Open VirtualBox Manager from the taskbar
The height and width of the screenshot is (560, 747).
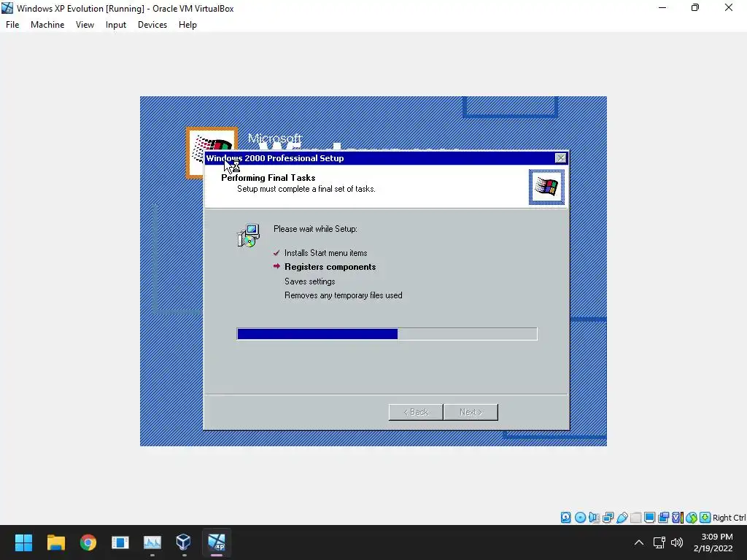pos(184,542)
